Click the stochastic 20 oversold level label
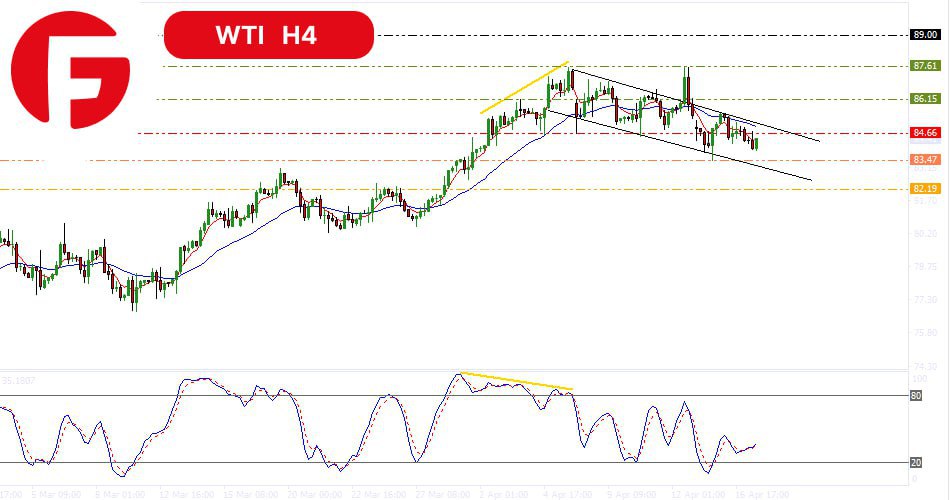 coord(916,462)
